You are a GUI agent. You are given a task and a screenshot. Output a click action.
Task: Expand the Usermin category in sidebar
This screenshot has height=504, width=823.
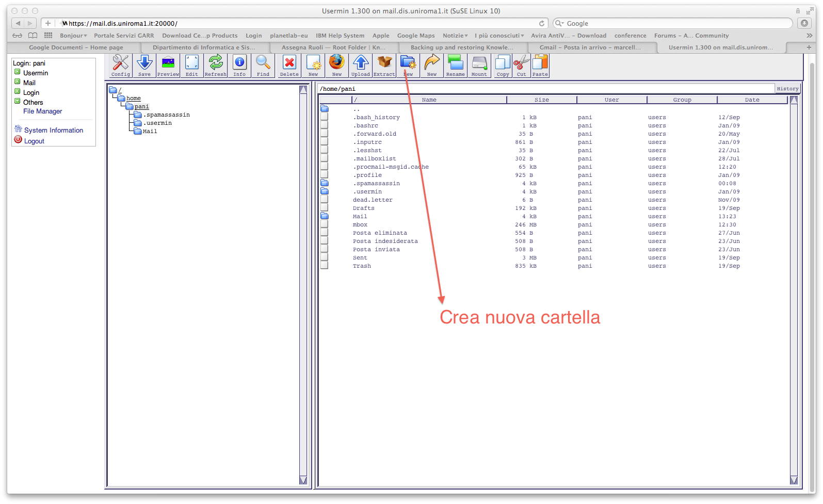pos(18,72)
